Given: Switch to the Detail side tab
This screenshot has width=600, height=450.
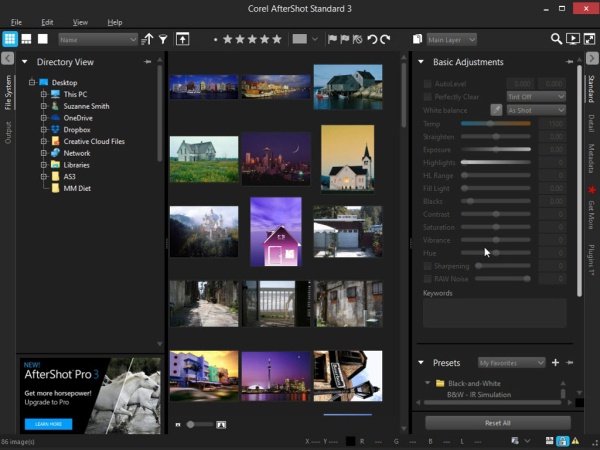Looking at the screenshot, I should point(591,123).
